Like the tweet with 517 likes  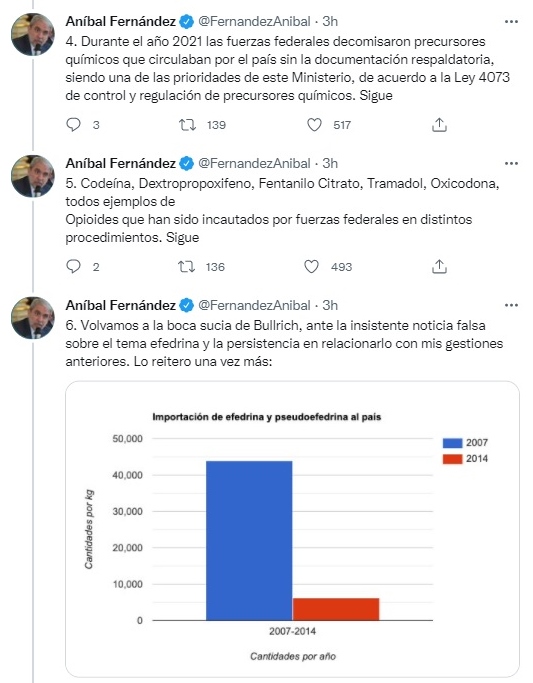click(314, 125)
